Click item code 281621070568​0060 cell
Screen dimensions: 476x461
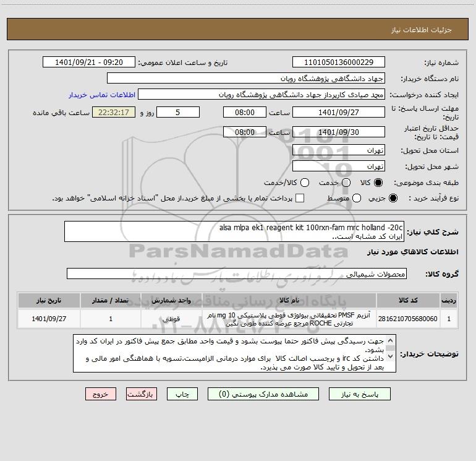point(408,319)
